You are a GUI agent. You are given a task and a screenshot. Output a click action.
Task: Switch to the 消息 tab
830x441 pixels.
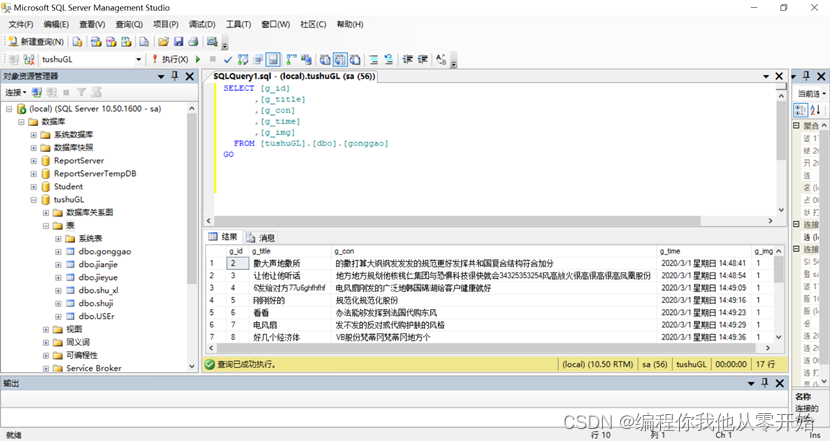(x=261, y=238)
